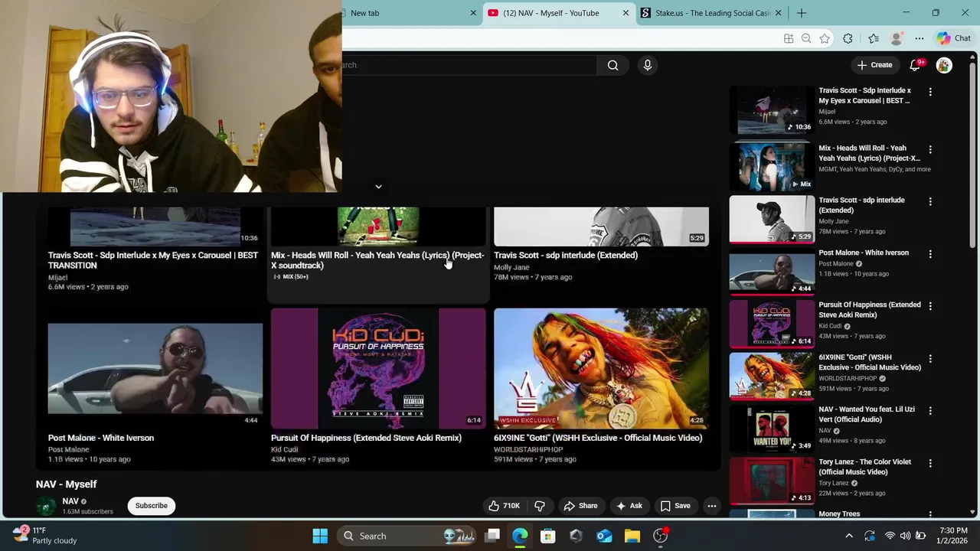
Task: Open Edge split screen icon in address bar
Action: coord(789,38)
